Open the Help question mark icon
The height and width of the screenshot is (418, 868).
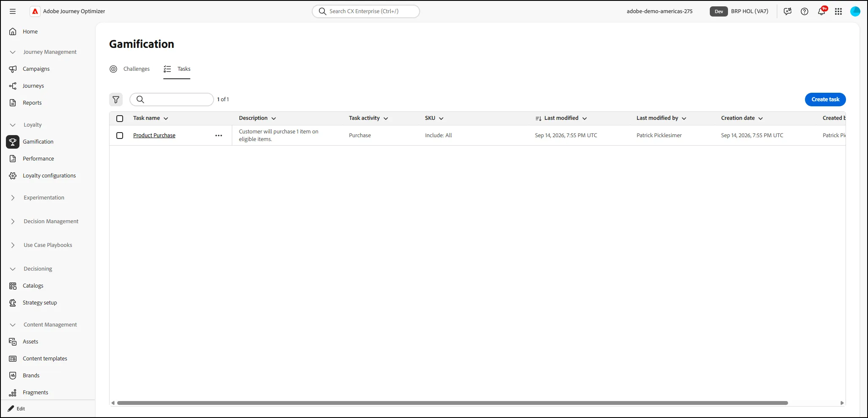805,11
